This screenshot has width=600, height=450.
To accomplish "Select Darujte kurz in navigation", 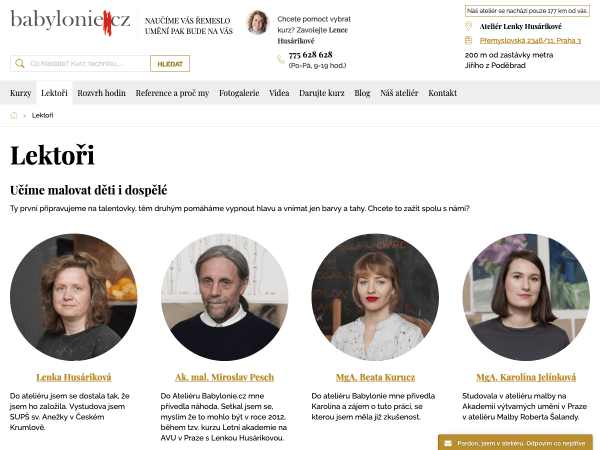I will pyautogui.click(x=322, y=93).
